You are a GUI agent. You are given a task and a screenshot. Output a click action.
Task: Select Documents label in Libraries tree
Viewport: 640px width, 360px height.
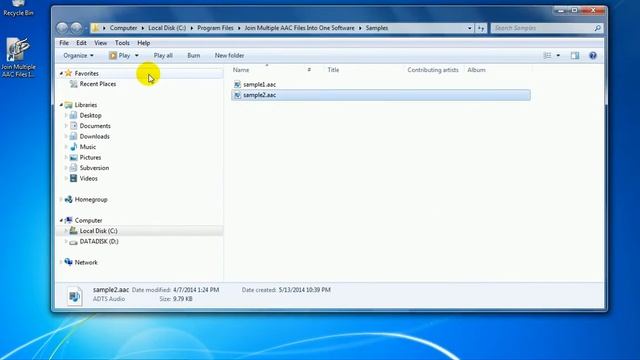95,126
